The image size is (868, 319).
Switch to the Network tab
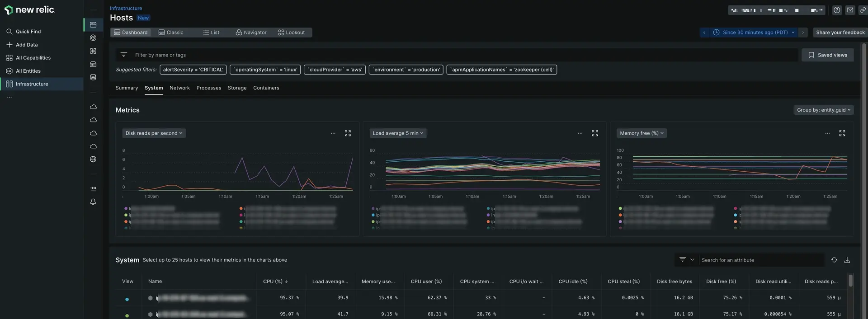click(x=179, y=88)
